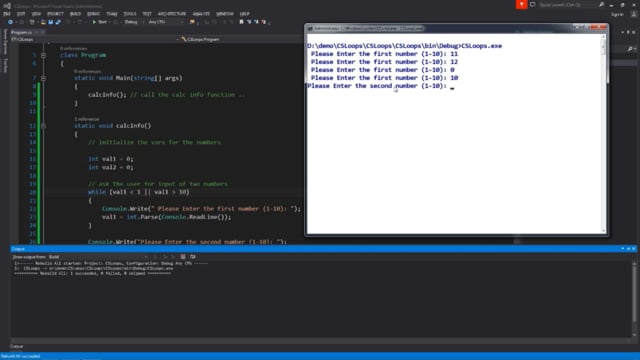Click the Output panel window position dropdown arrow
The width and height of the screenshot is (640, 360).
pos(622,249)
